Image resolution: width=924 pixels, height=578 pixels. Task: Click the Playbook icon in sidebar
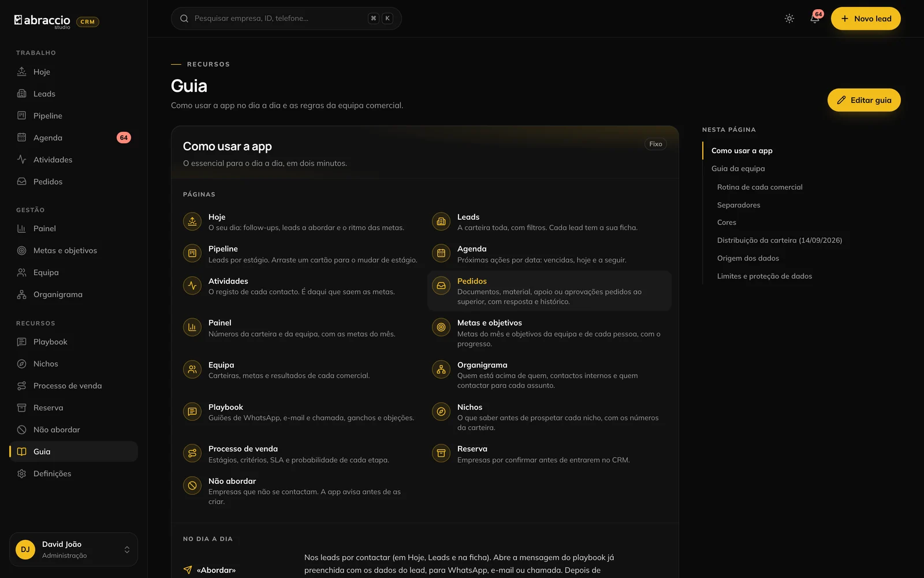pos(21,342)
